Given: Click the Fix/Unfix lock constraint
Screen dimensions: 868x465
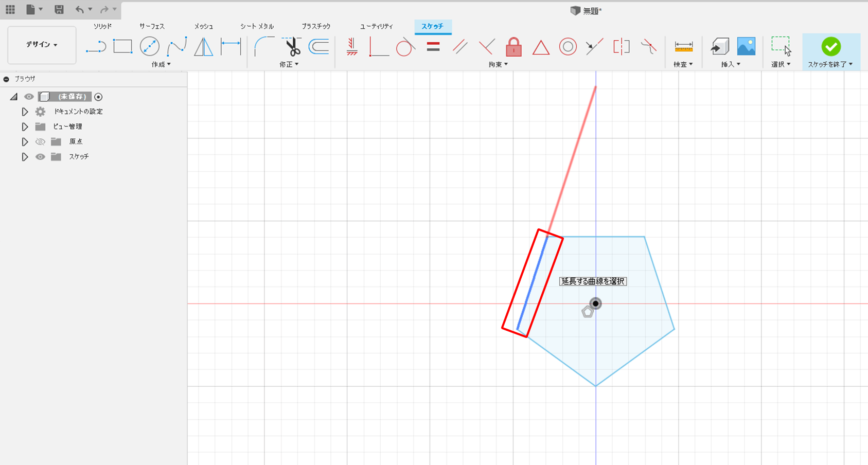Looking at the screenshot, I should [x=513, y=47].
